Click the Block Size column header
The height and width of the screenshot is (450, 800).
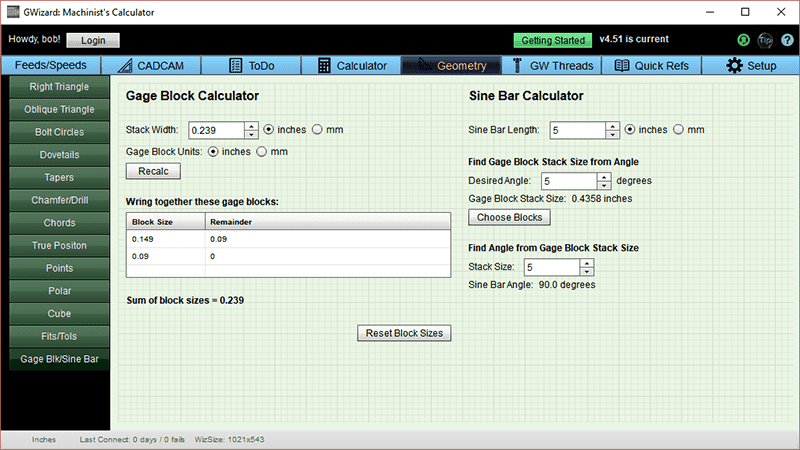[166, 222]
